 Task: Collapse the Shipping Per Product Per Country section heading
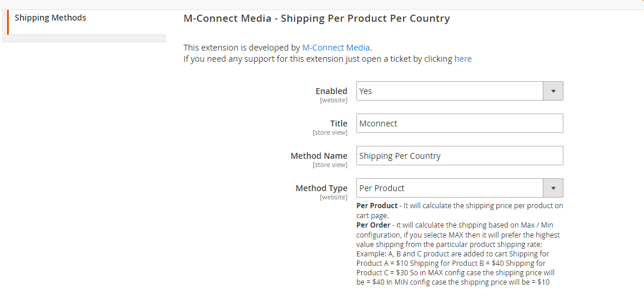click(x=316, y=18)
